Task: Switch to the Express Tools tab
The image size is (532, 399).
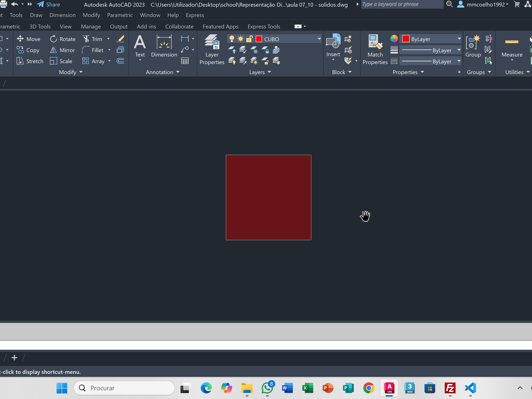Action: click(264, 26)
